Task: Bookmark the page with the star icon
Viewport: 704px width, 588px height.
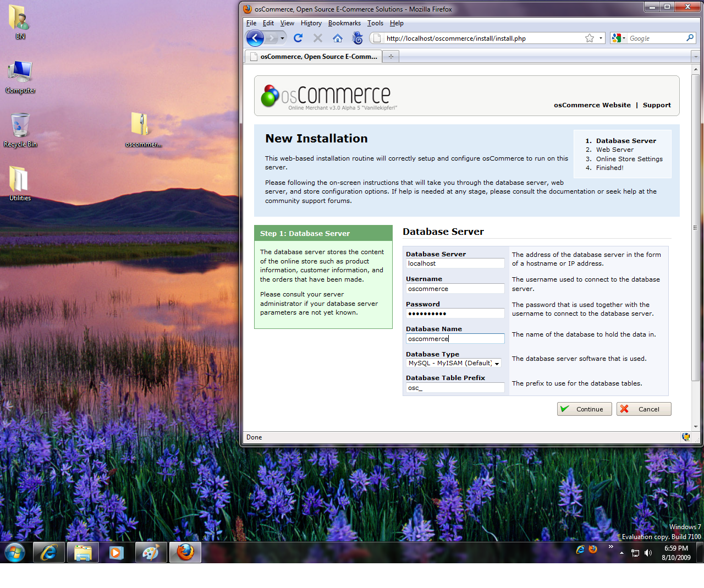Action: coord(590,38)
